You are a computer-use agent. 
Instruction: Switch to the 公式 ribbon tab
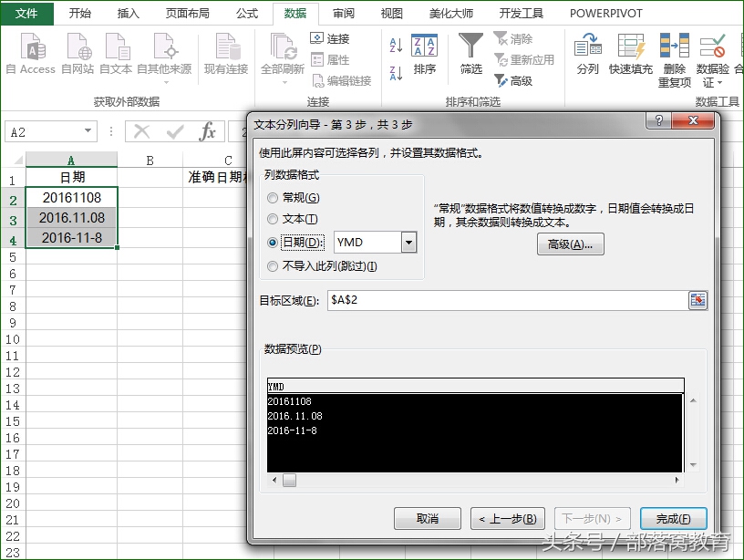click(x=247, y=14)
